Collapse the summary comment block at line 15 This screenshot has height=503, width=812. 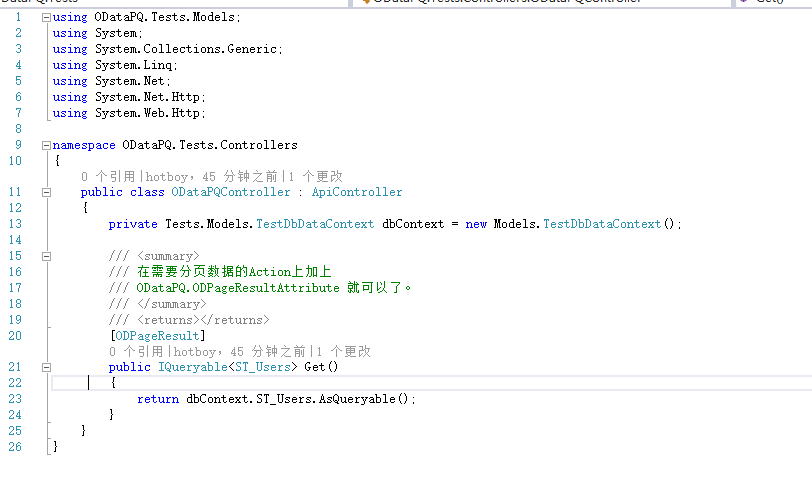(x=46, y=256)
